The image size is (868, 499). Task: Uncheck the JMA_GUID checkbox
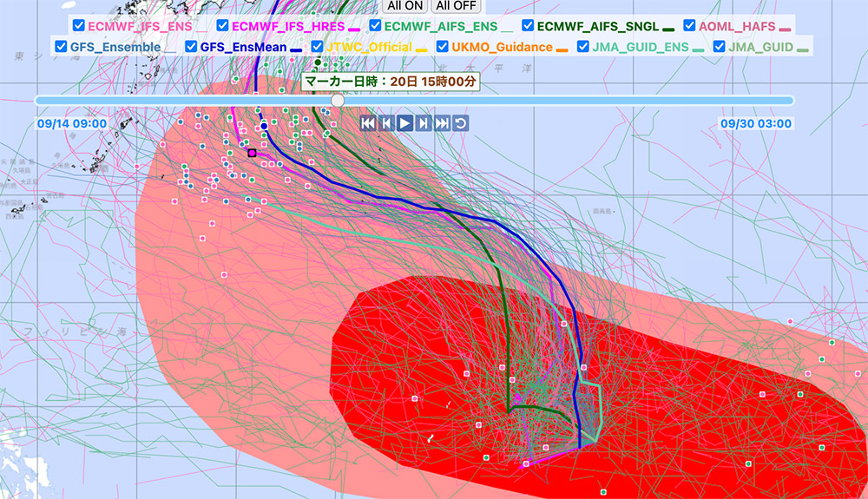click(x=719, y=47)
